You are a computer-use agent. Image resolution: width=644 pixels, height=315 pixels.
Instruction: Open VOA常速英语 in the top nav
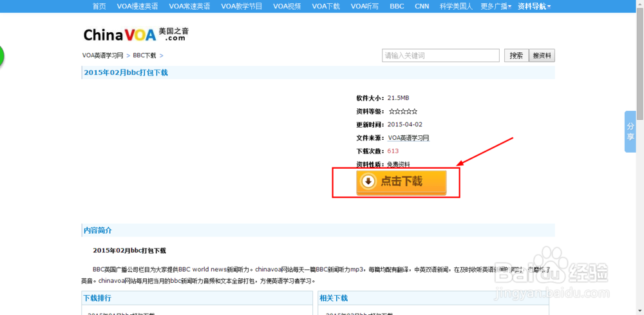189,6
